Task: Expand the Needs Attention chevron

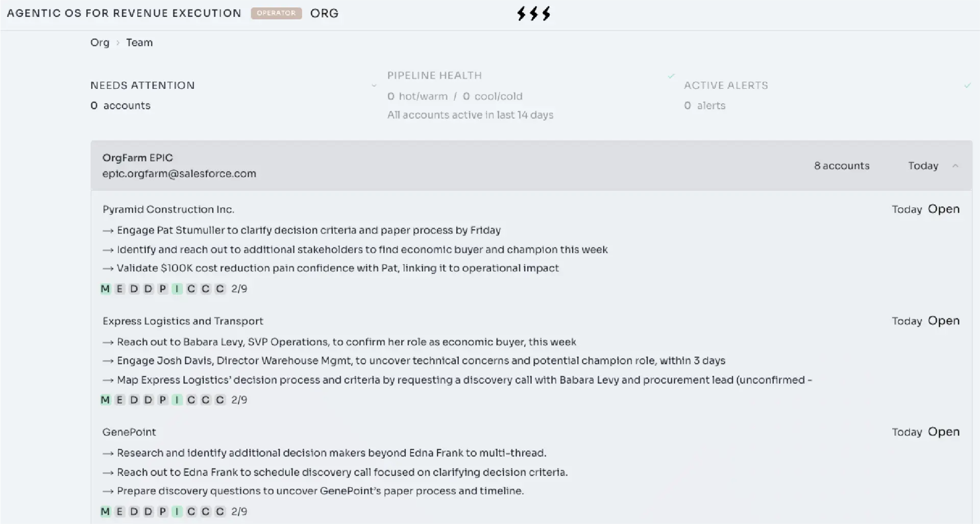Action: click(374, 85)
